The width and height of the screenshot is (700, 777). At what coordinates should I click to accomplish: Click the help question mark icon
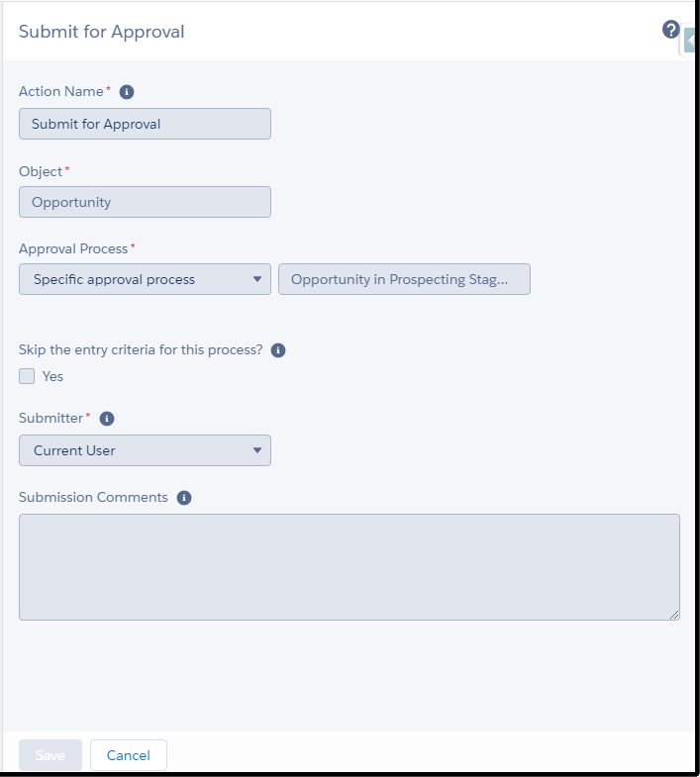pos(671,30)
